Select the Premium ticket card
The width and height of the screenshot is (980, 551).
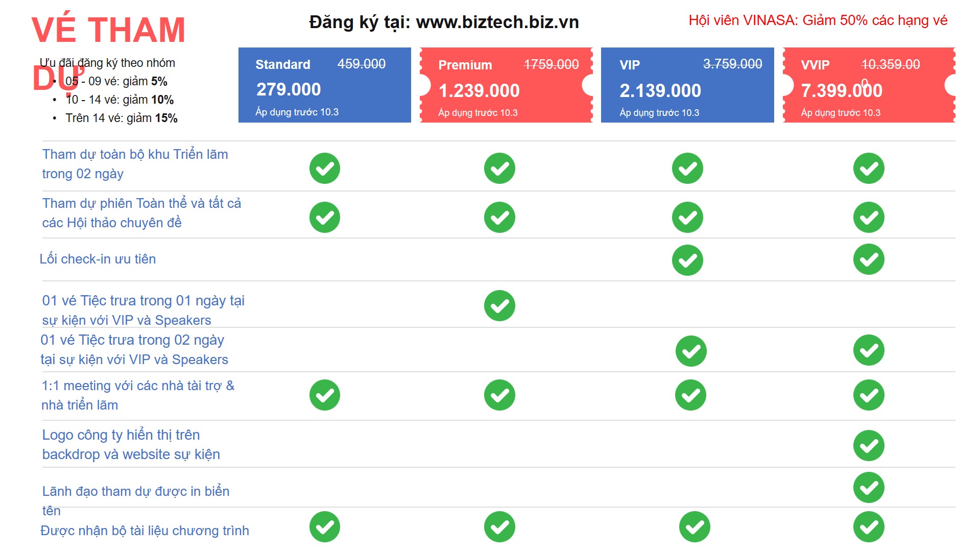[506, 85]
